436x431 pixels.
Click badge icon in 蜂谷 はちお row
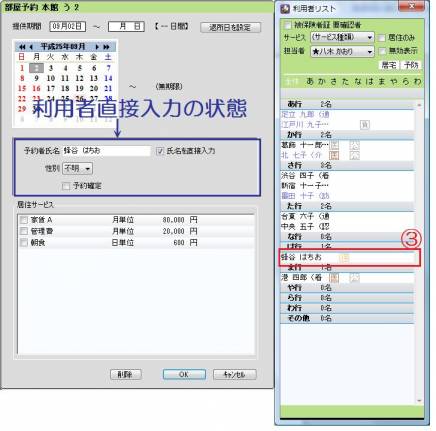coord(344,257)
